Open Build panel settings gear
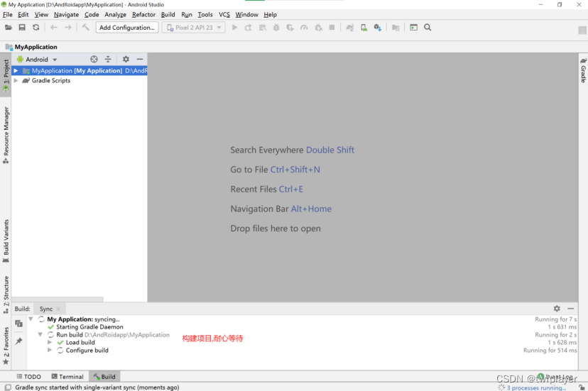Image resolution: width=588 pixels, height=391 pixels. 557,308
